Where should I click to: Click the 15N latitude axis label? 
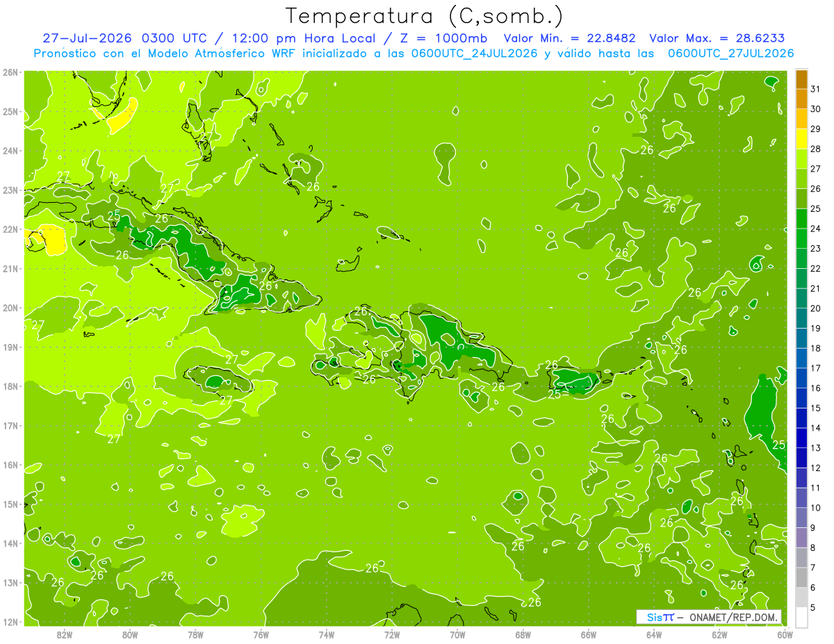[x=10, y=504]
